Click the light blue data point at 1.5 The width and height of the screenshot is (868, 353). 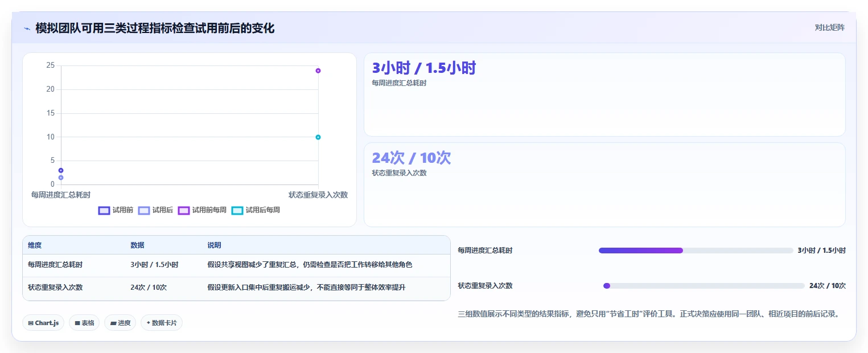(x=61, y=178)
